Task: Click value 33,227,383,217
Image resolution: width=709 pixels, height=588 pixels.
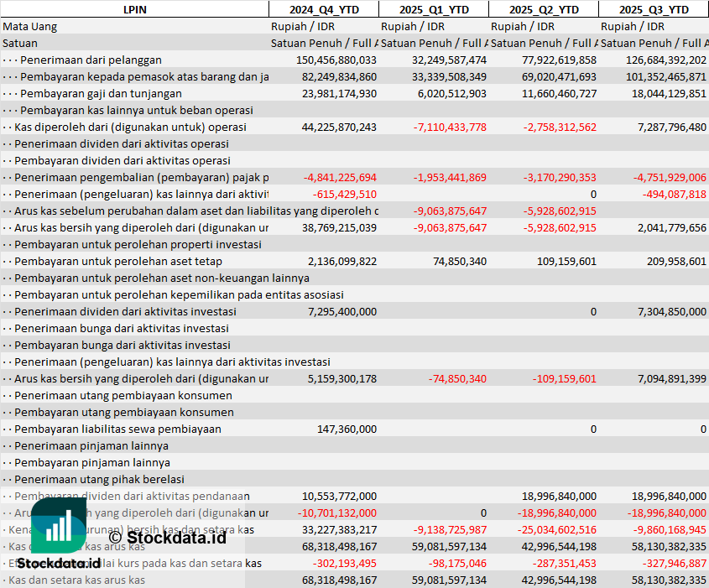Action: (339, 529)
